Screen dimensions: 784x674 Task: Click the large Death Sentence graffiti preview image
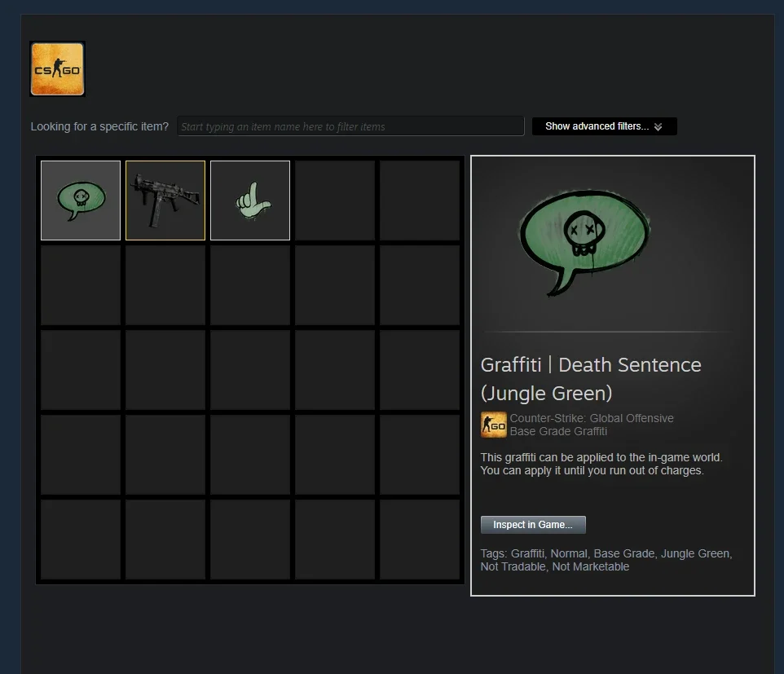tap(584, 243)
